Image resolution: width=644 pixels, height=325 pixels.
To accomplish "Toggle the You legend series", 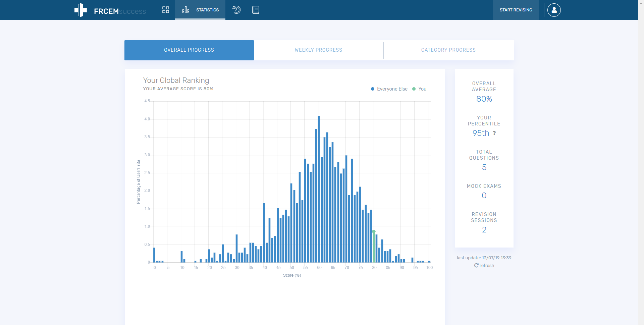I will coord(419,89).
